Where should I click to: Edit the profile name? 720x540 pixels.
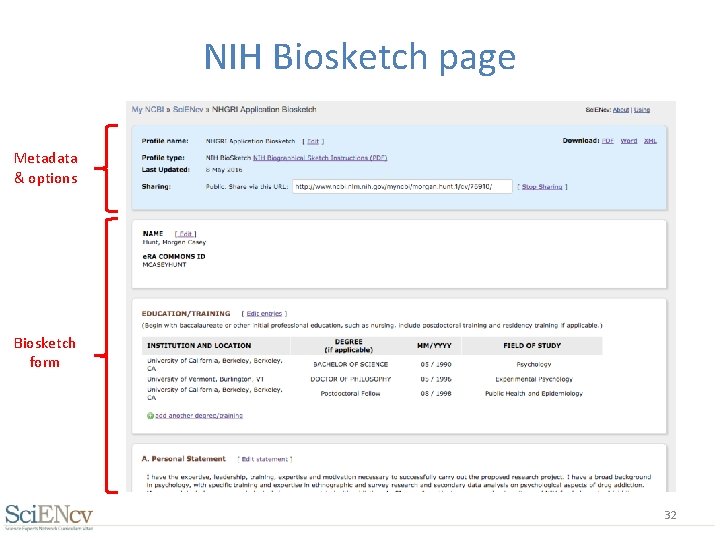(x=313, y=141)
